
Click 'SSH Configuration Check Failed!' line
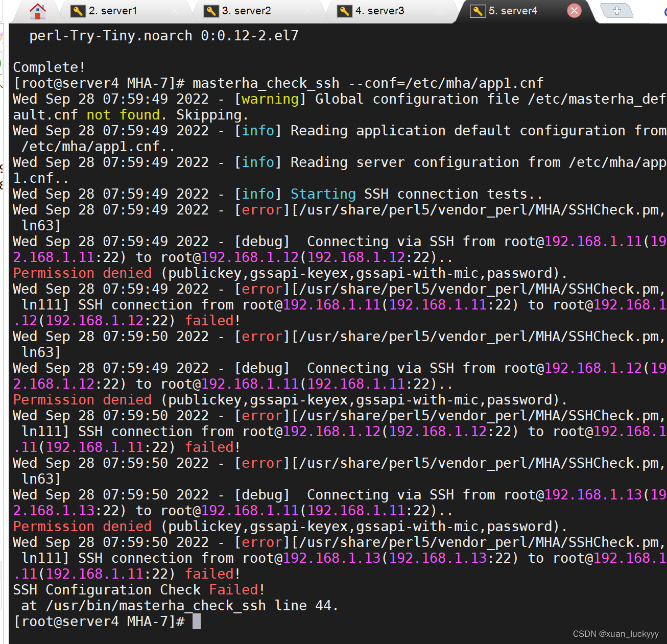click(x=139, y=590)
